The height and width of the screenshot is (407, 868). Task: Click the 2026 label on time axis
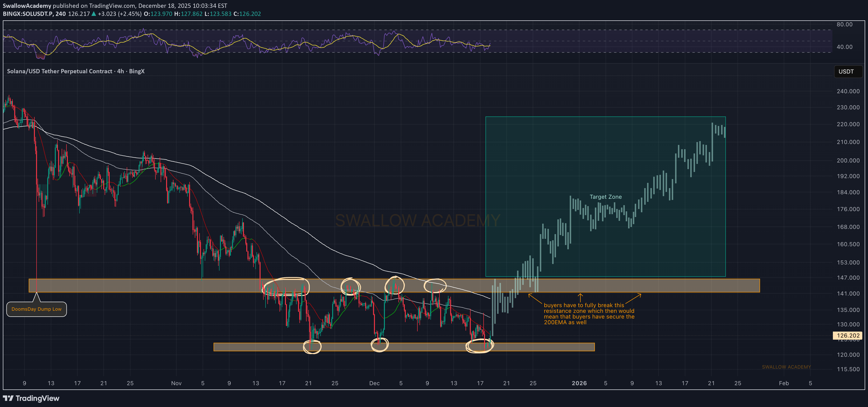(x=579, y=383)
